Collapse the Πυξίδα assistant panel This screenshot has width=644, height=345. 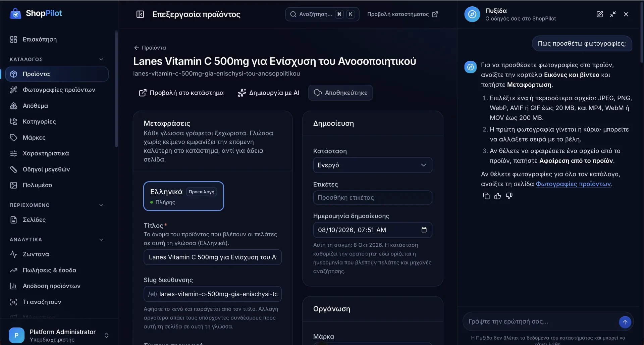click(613, 14)
